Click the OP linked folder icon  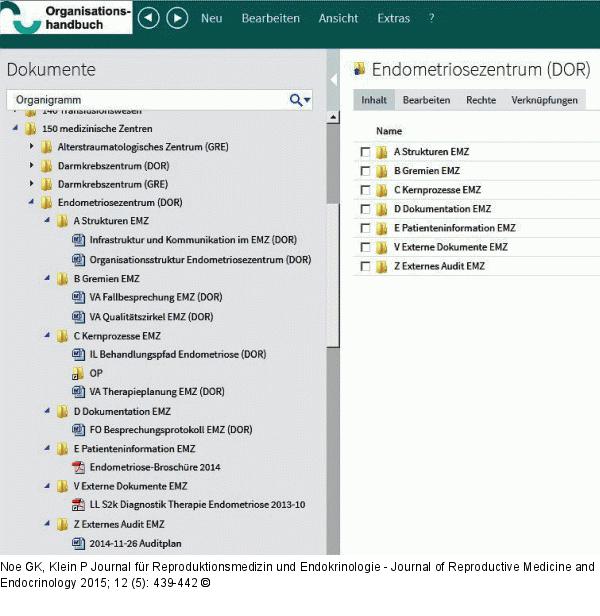78,373
